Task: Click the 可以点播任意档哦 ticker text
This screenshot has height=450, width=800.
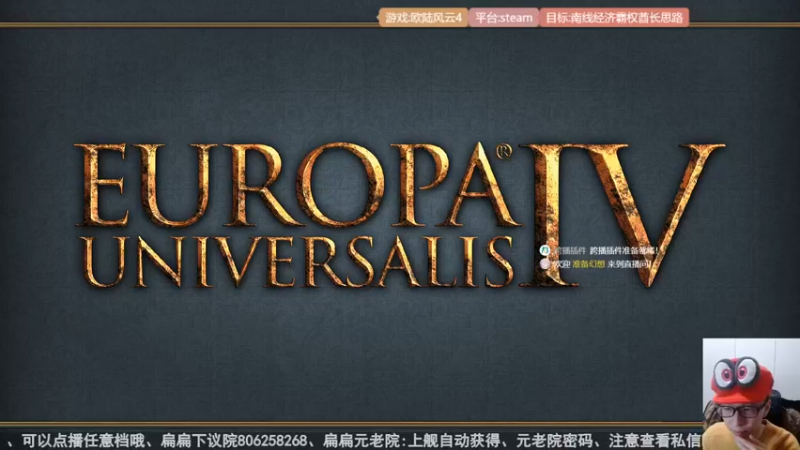Action: 84,441
